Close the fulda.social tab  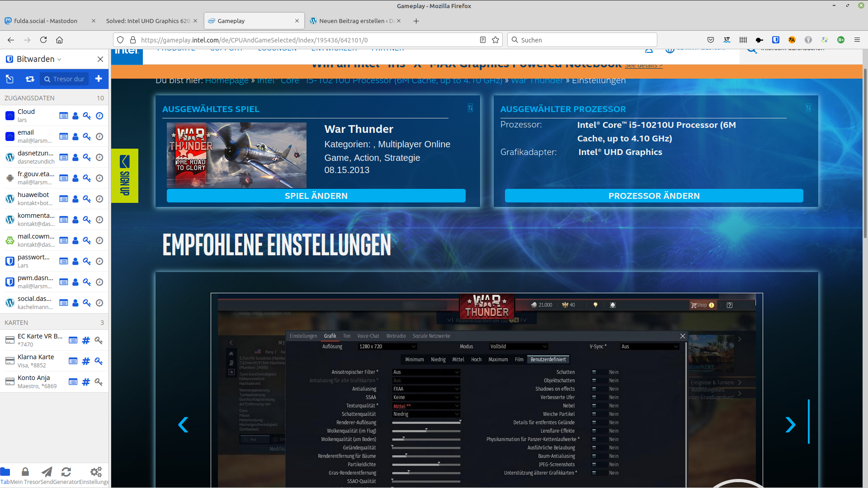tap(94, 21)
